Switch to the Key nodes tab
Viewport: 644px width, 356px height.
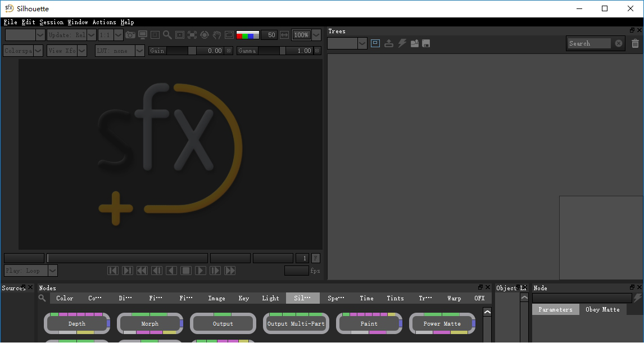243,298
